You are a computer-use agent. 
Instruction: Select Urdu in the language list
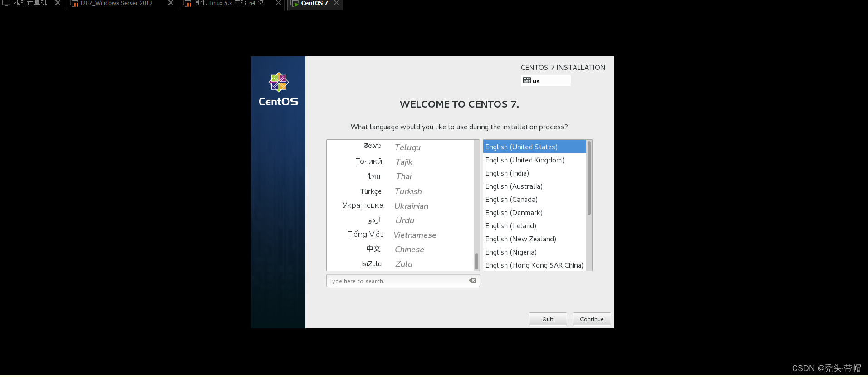(x=400, y=220)
